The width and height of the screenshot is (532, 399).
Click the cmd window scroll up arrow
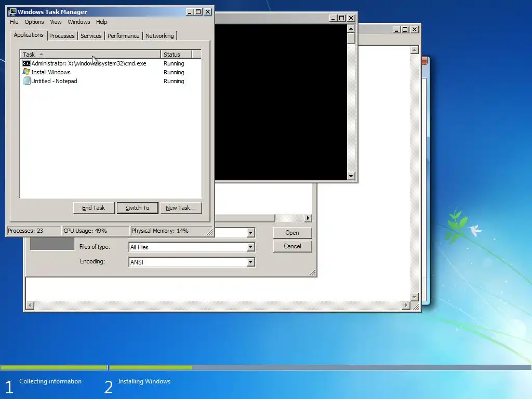[x=351, y=28]
